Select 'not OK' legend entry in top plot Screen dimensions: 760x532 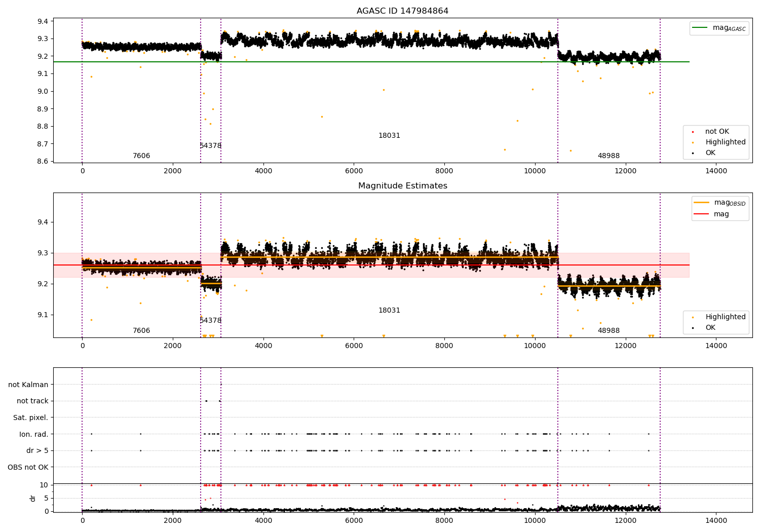(717, 132)
